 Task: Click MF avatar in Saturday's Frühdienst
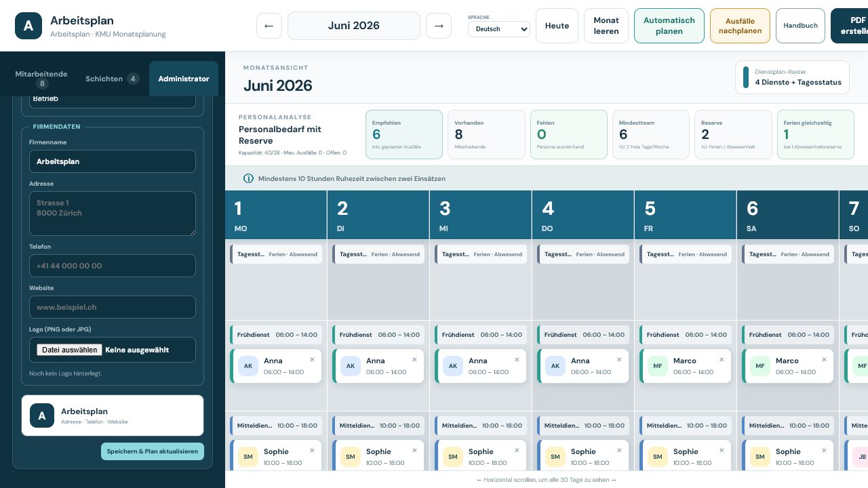click(760, 366)
